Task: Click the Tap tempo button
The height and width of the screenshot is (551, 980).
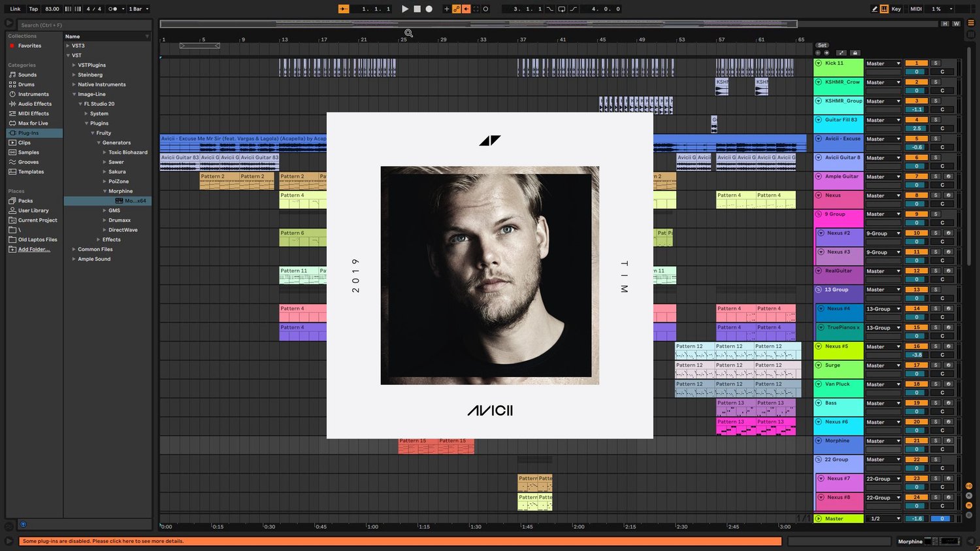Action: coord(33,9)
